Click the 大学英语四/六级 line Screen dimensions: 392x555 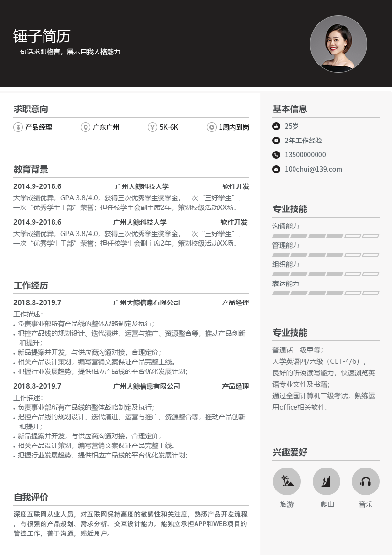319,361
